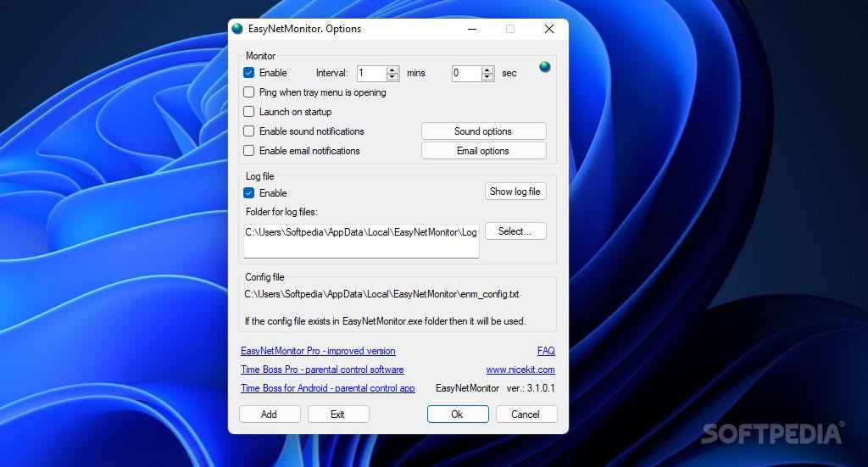Confirm settings with the Ok button
Viewport: 868px width, 467px height.
click(458, 414)
